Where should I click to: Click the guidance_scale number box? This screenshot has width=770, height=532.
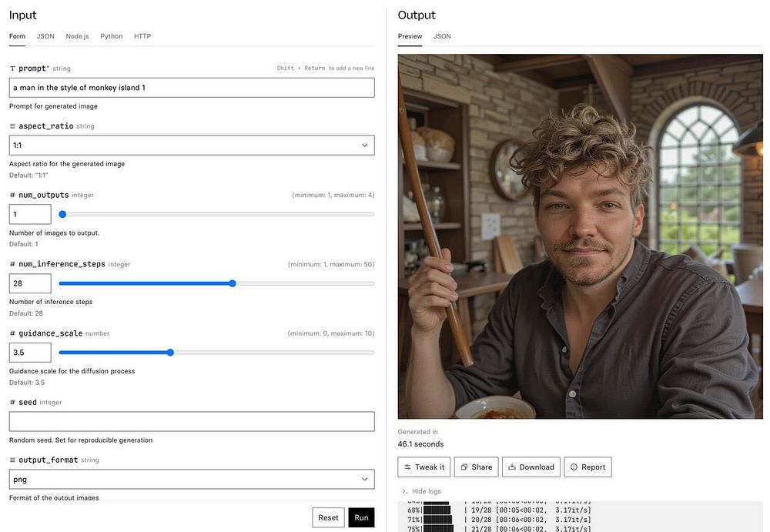(x=30, y=352)
